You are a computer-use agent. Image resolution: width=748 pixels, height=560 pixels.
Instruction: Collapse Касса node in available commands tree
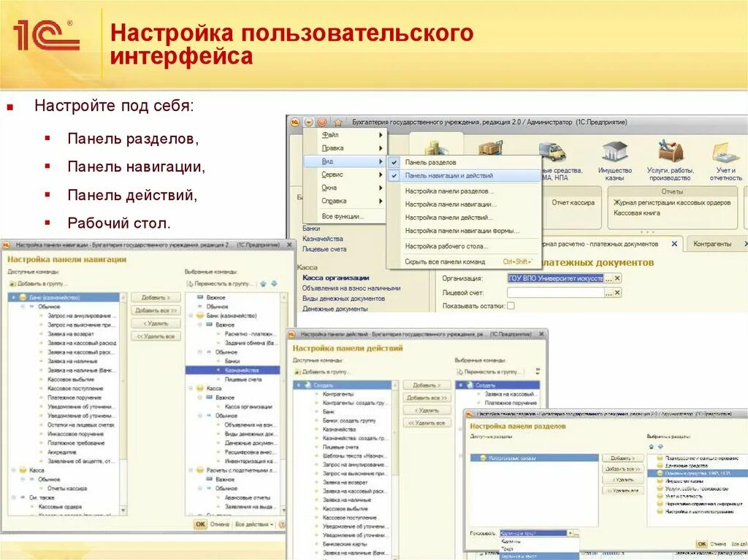click(14, 470)
